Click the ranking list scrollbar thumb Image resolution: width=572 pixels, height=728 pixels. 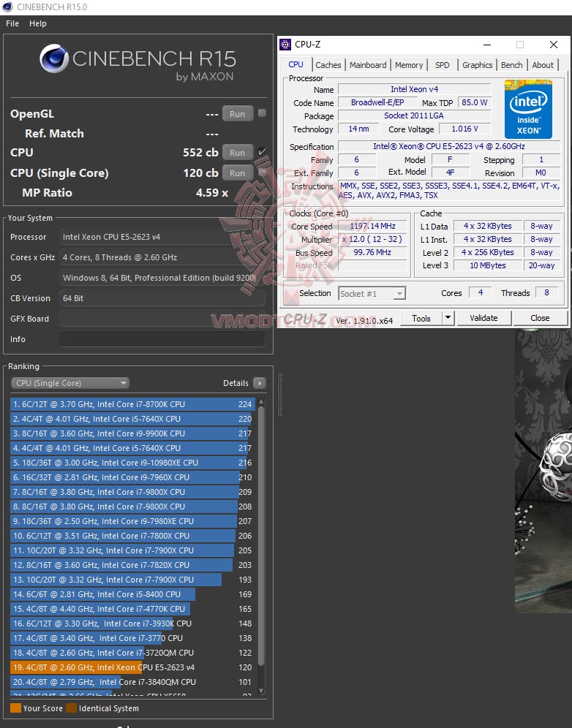coord(261,536)
